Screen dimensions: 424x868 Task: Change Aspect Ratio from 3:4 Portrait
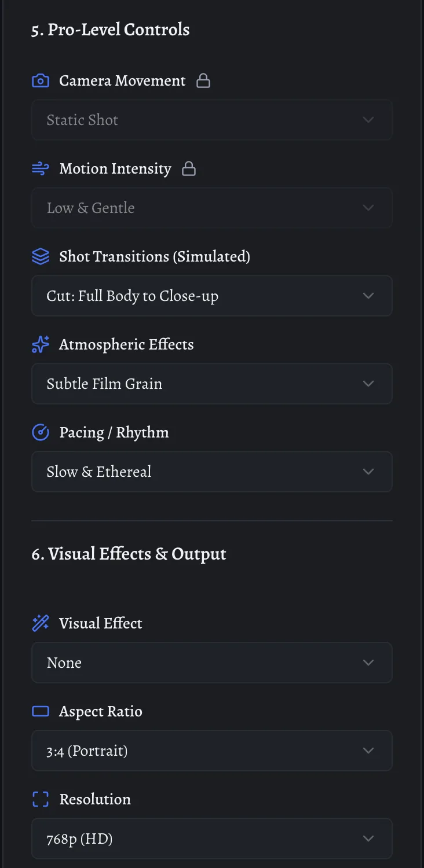pos(212,751)
